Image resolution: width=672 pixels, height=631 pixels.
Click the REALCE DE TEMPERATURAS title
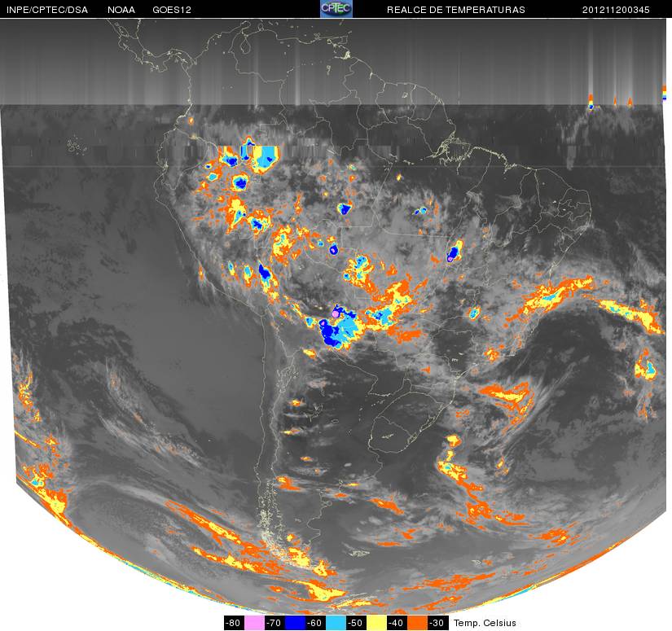click(456, 10)
